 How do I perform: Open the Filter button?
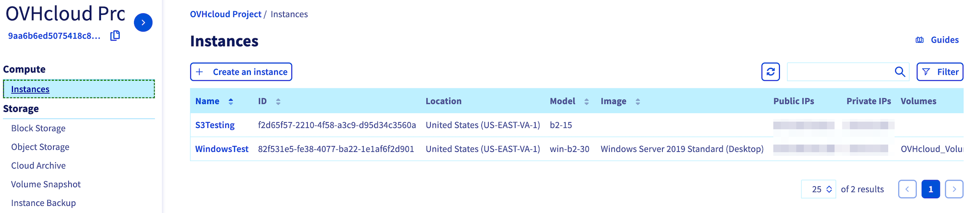click(940, 72)
